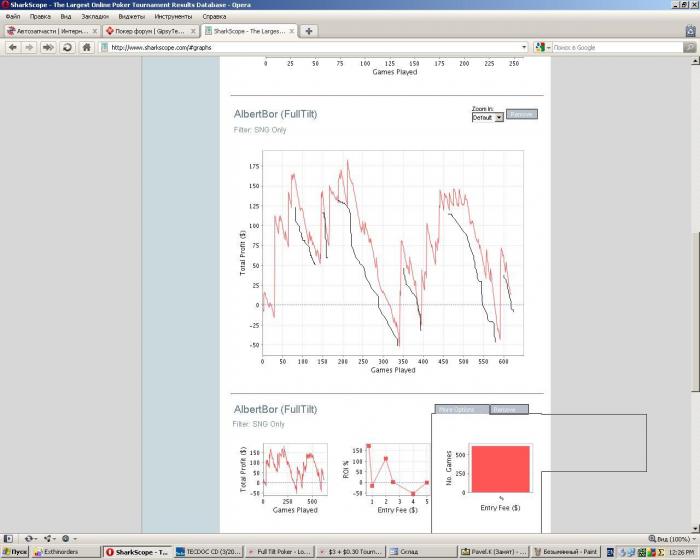Click the Filter: SNG Only text above main graph
The width and height of the screenshot is (700, 560).
click(x=260, y=130)
